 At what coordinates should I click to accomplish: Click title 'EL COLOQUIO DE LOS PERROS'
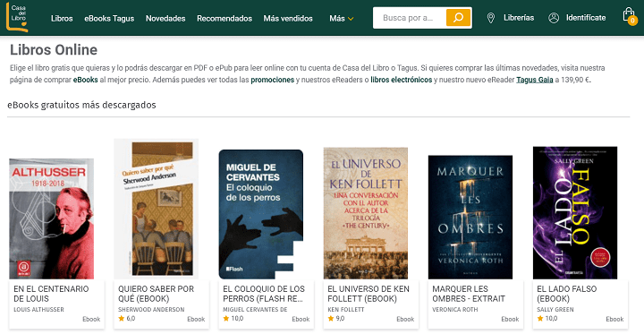(x=264, y=294)
